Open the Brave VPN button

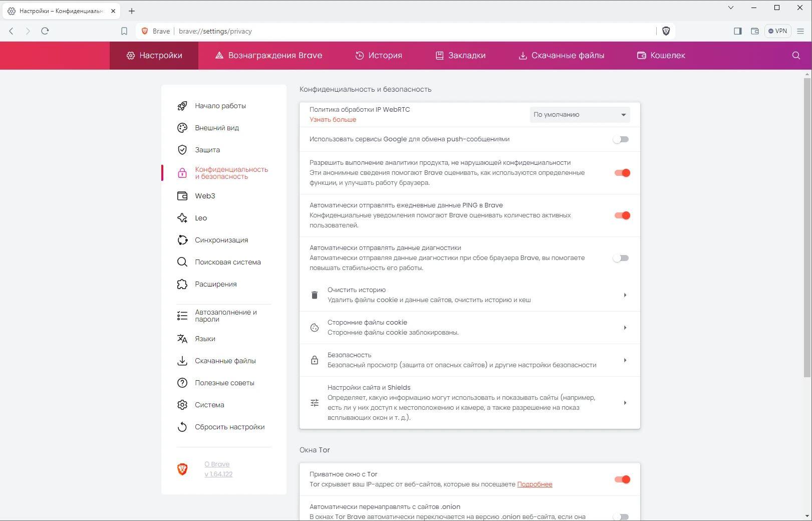778,31
